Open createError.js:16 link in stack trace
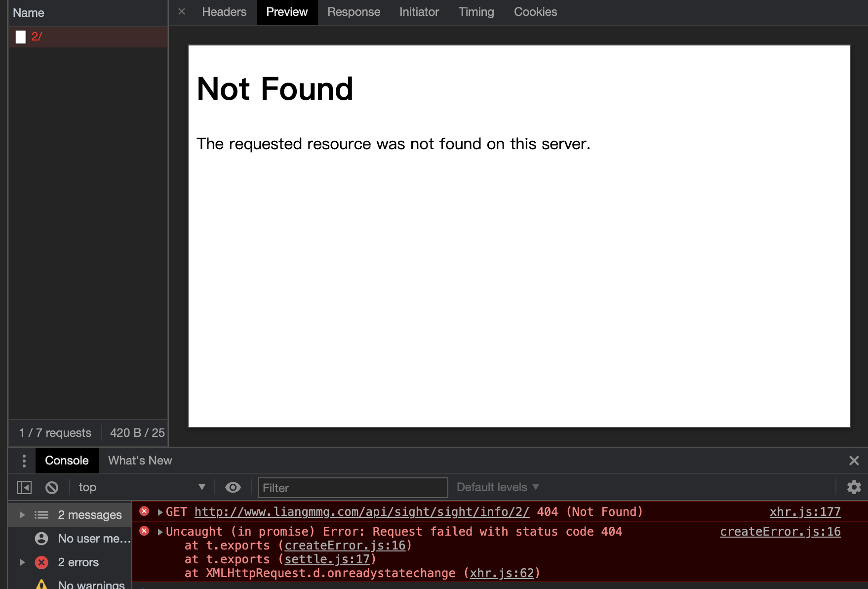The height and width of the screenshot is (589, 868). coord(345,546)
